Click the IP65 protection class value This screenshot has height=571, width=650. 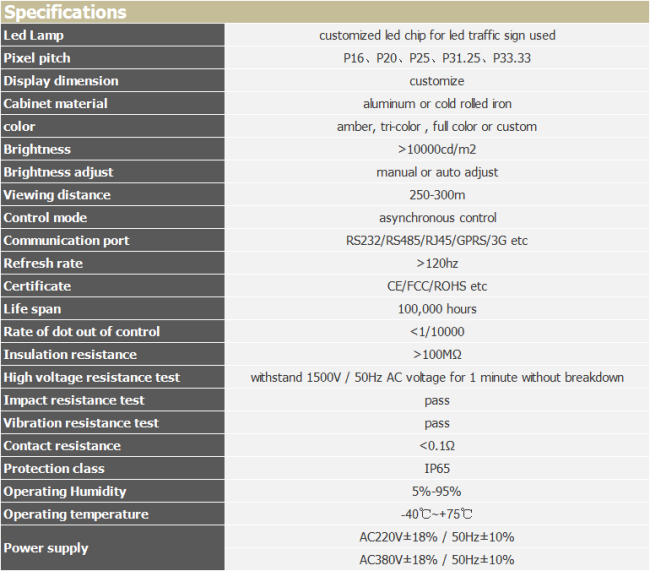(x=437, y=469)
